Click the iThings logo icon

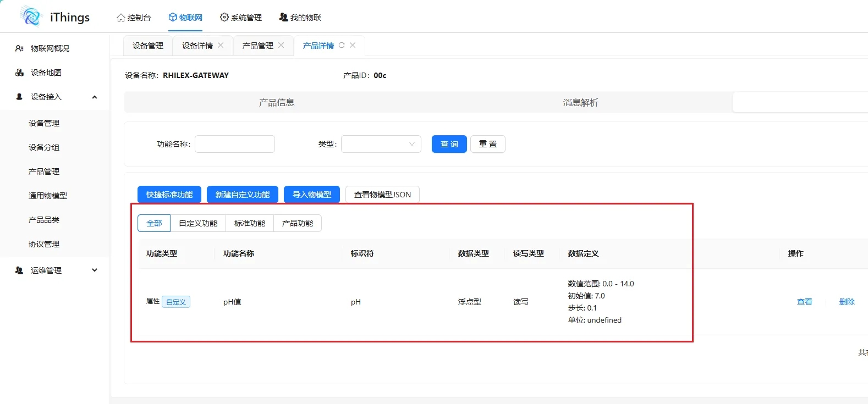pos(31,16)
